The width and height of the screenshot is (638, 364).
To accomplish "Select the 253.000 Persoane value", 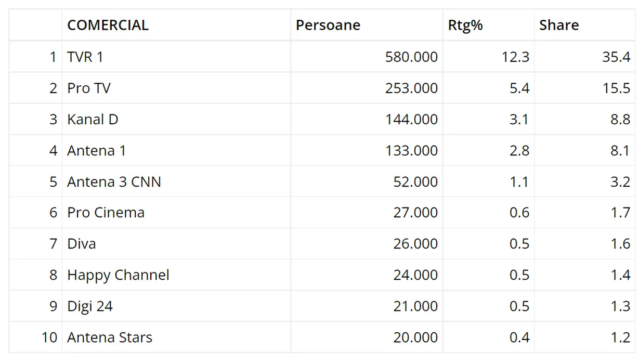I will [411, 88].
